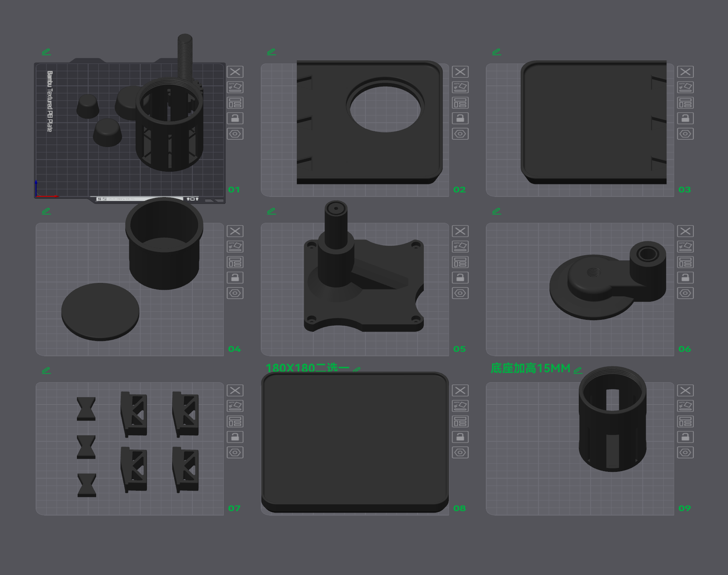Select the plate name 180X180二选一
728x575 pixels.
click(307, 368)
